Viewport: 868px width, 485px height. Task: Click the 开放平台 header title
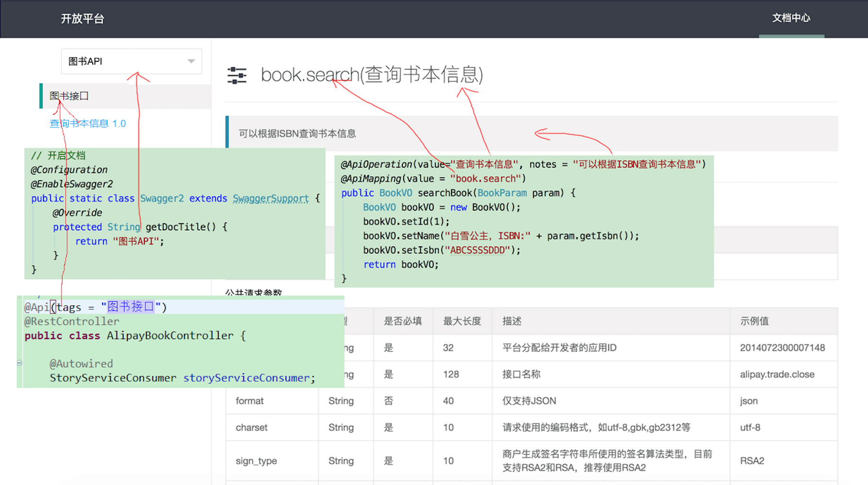point(82,19)
